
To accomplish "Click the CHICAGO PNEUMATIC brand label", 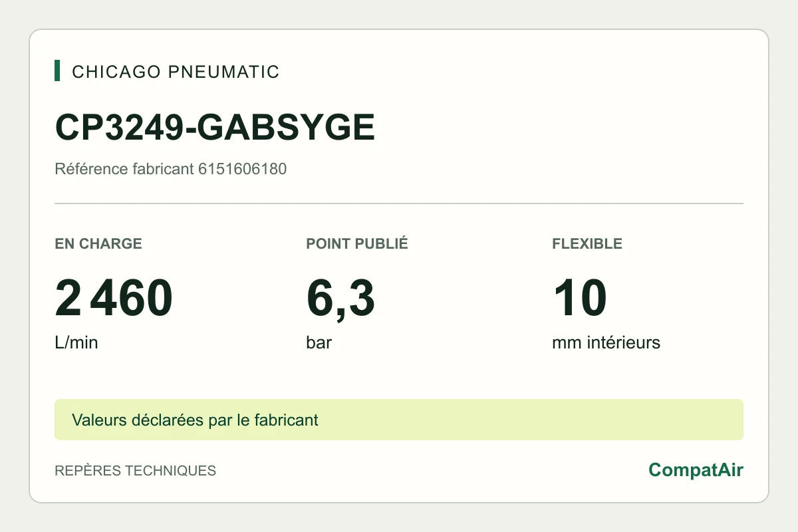I will click(x=176, y=72).
